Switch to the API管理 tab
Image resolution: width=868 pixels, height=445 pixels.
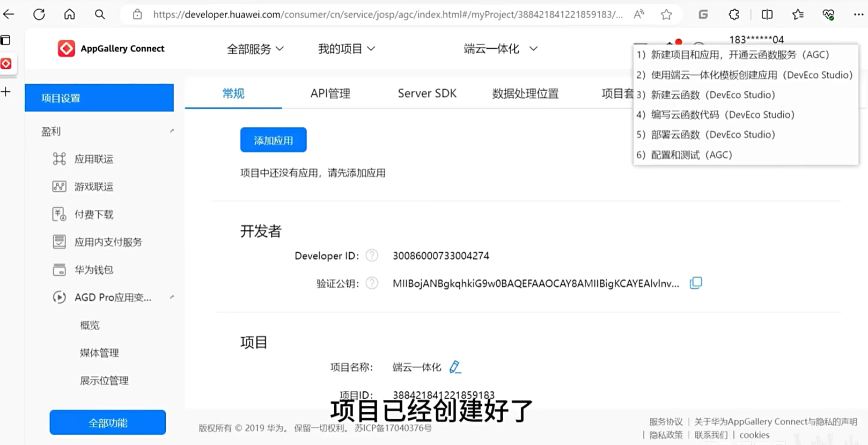(x=330, y=93)
